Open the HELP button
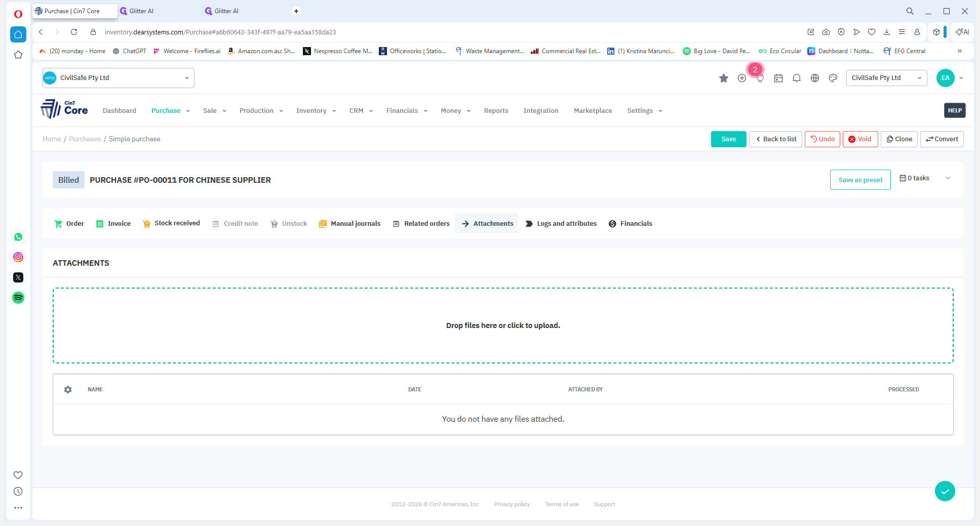This screenshot has width=980, height=526. (955, 110)
